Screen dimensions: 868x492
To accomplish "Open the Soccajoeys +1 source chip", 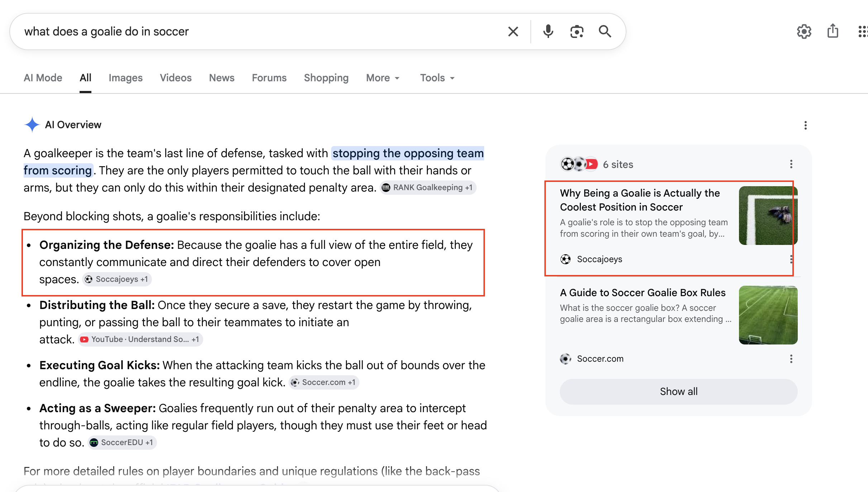I will (x=117, y=279).
